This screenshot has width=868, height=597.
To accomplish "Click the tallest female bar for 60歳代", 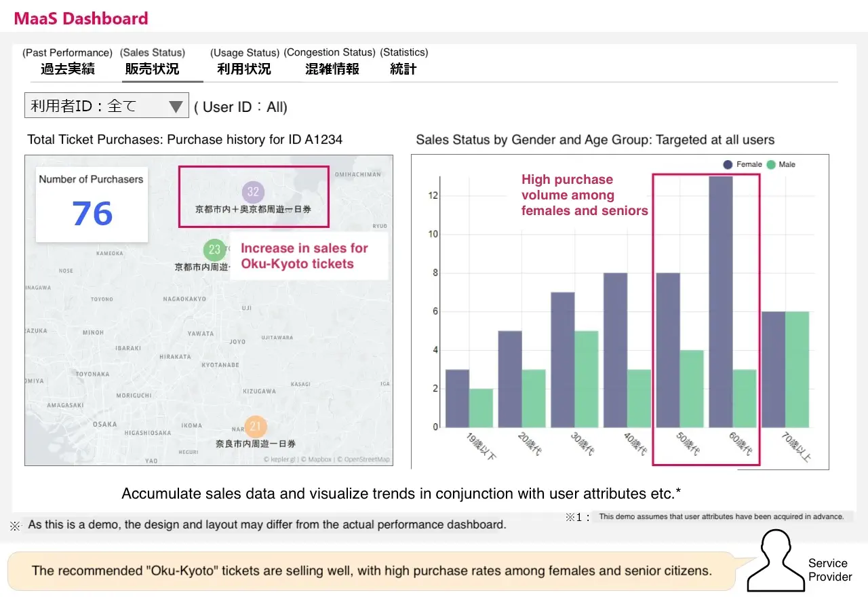I will coord(721,302).
